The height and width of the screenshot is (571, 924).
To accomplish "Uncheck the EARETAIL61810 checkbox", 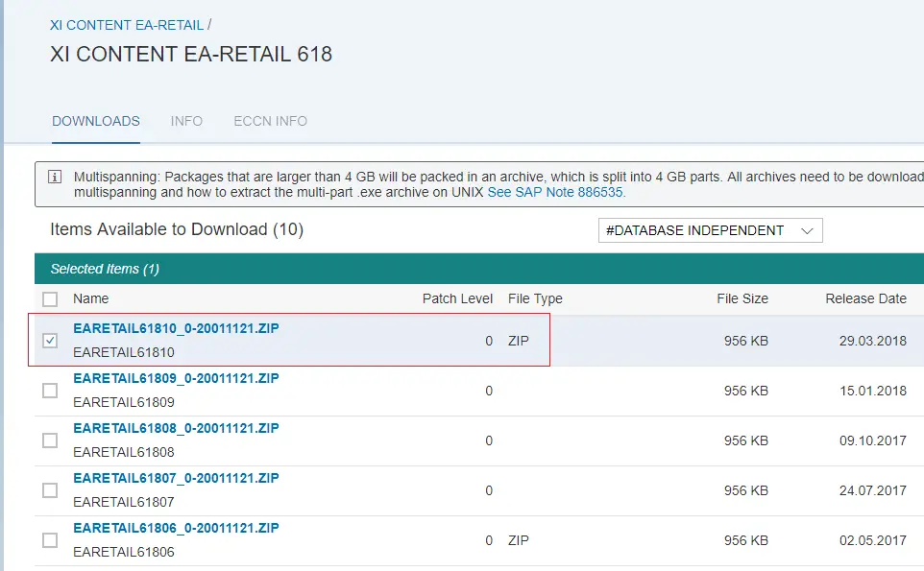I will click(x=50, y=341).
